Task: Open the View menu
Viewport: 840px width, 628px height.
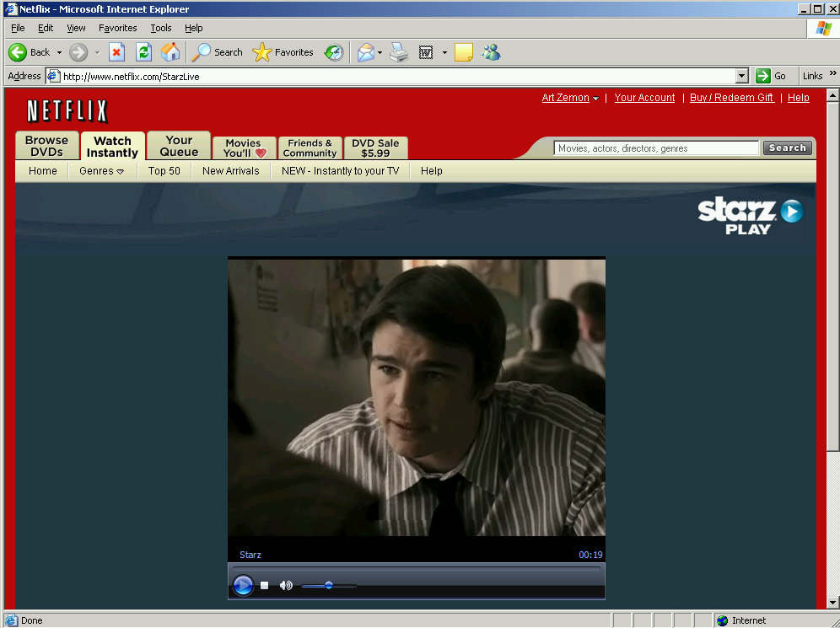Action: click(x=76, y=28)
